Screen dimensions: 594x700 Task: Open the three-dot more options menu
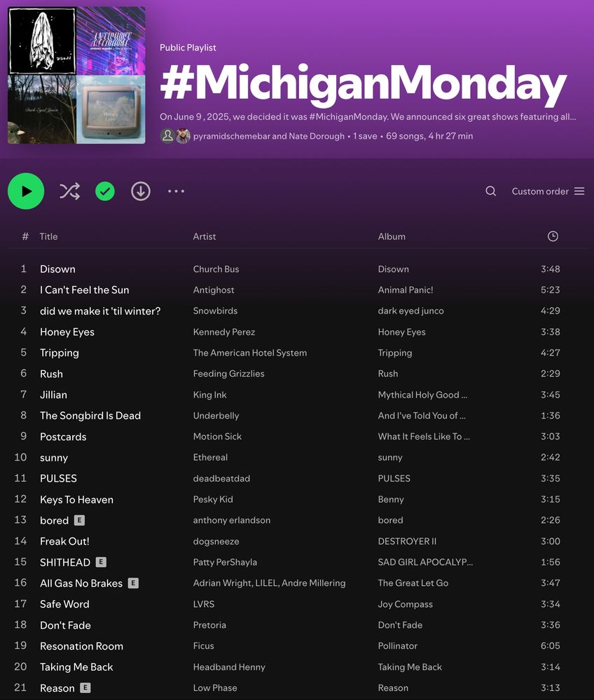(176, 191)
